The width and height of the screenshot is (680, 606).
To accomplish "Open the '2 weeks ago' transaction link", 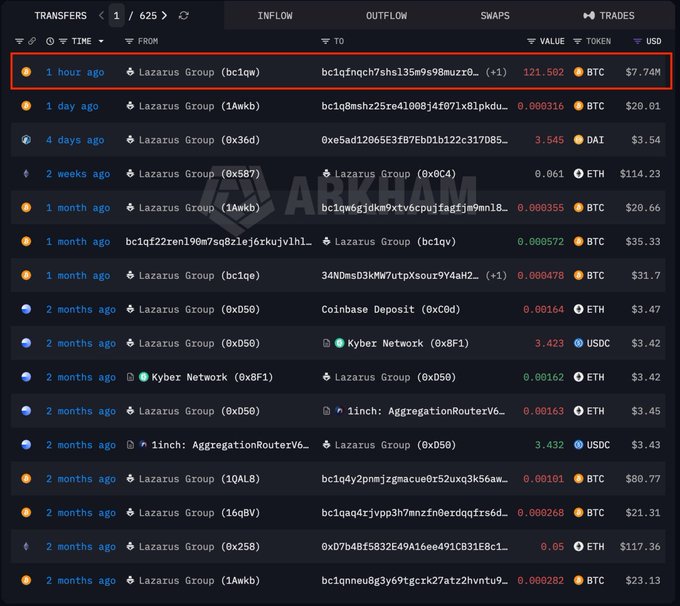I will pos(78,174).
